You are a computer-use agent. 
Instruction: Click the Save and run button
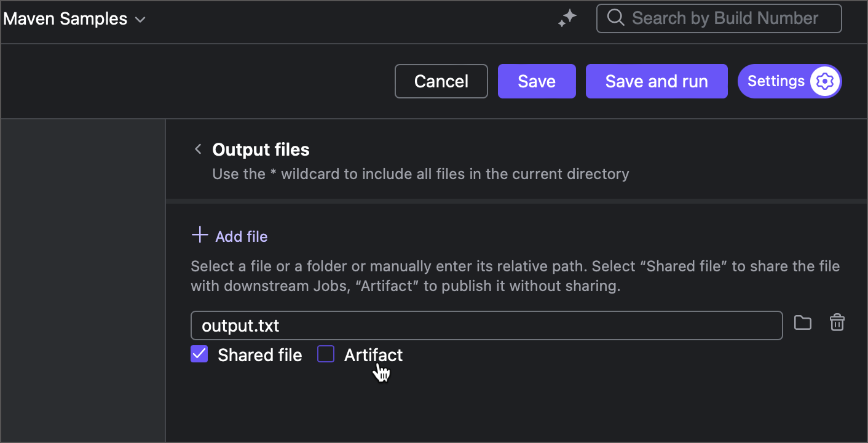(656, 81)
